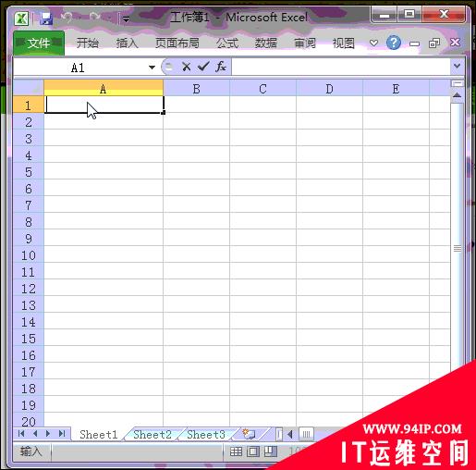The width and height of the screenshot is (476, 470).
Task: Open the Name Box dropdown arrow
Action: click(152, 68)
